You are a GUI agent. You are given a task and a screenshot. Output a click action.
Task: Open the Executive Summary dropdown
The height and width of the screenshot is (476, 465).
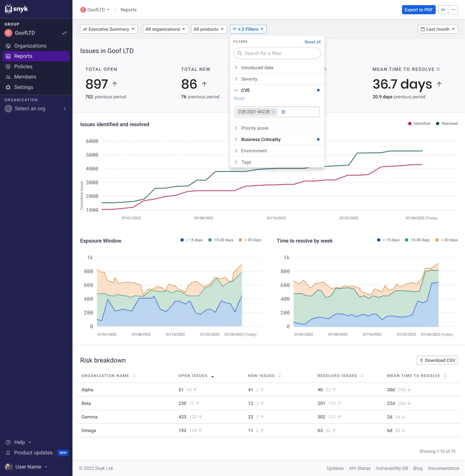click(109, 29)
